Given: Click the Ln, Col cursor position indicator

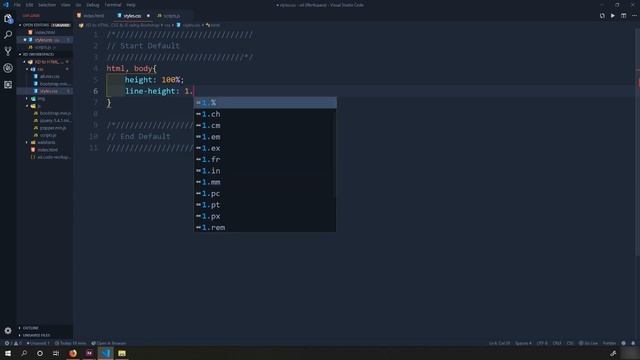Looking at the screenshot, I should point(500,343).
